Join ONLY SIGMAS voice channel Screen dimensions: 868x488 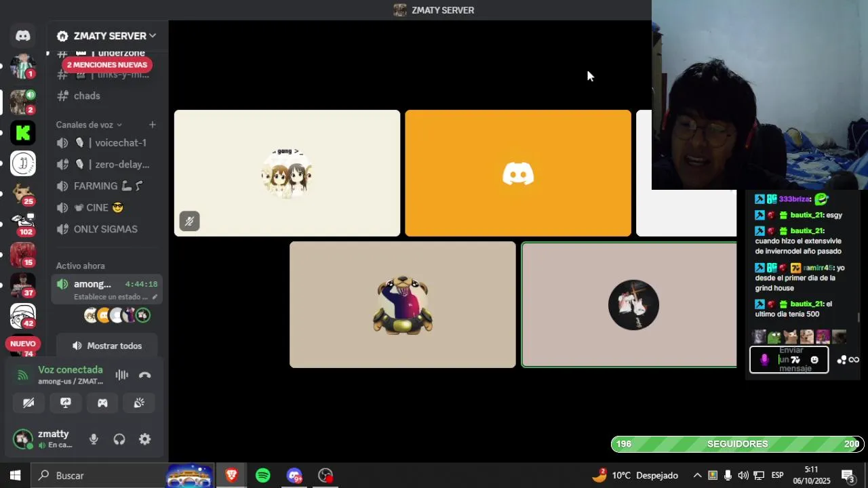(x=106, y=229)
